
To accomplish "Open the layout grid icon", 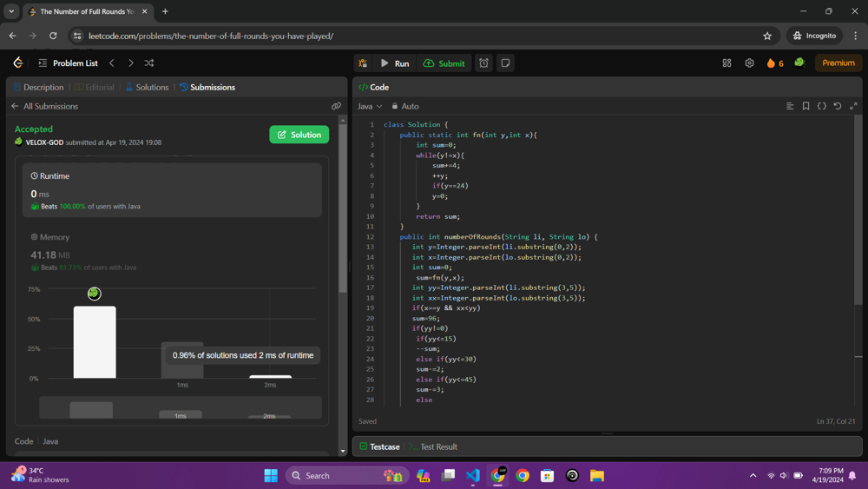I will point(727,63).
